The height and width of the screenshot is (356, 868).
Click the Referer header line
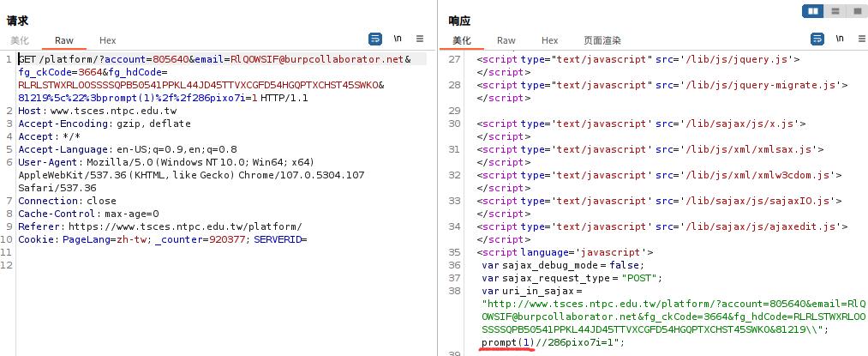[160, 226]
